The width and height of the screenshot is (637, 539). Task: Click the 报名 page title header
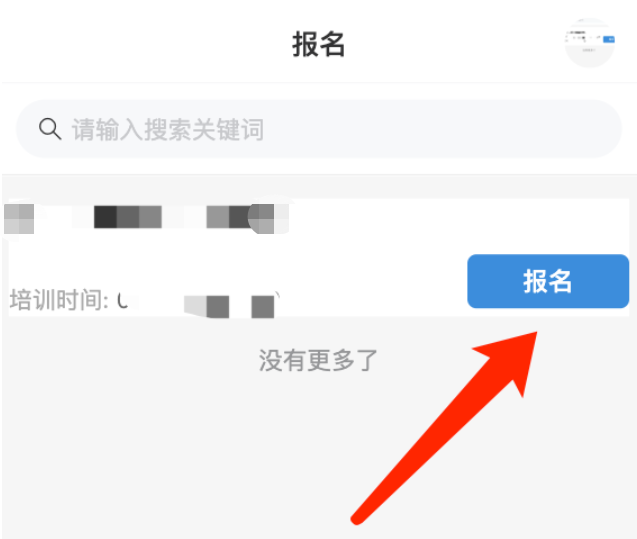tap(319, 44)
